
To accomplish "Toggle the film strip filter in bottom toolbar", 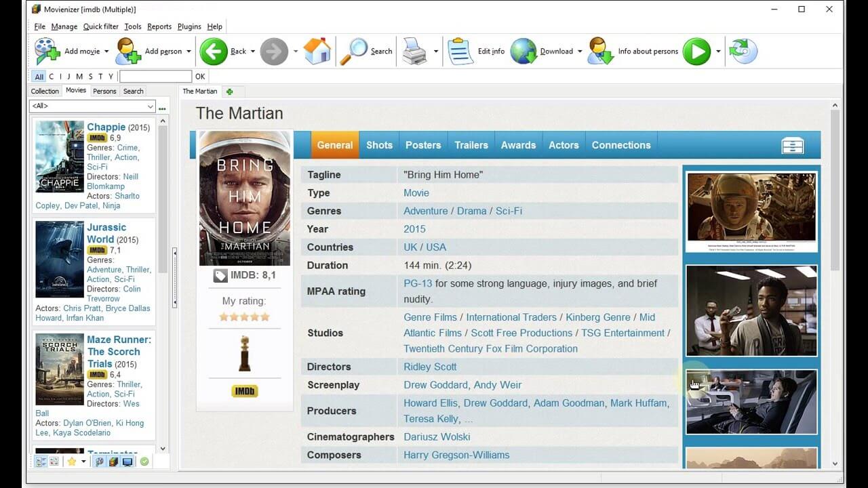I will (x=113, y=462).
